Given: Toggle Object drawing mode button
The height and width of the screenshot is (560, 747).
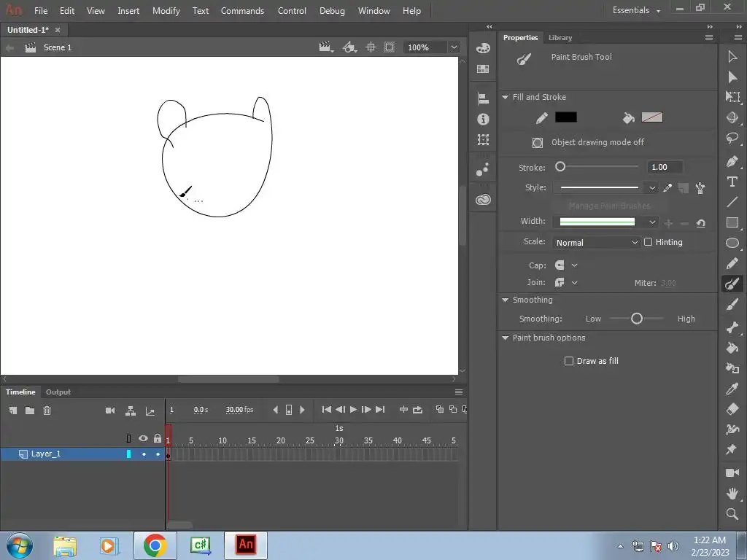Looking at the screenshot, I should [x=538, y=143].
